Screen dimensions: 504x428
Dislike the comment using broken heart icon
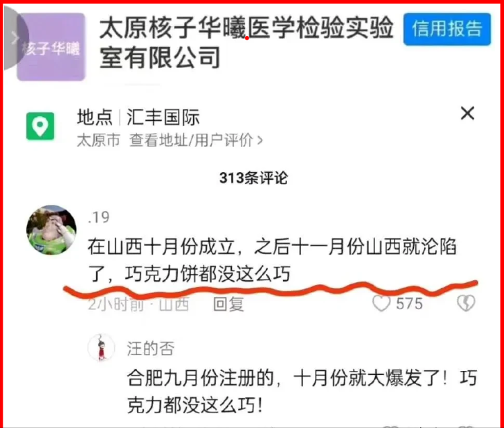click(466, 303)
